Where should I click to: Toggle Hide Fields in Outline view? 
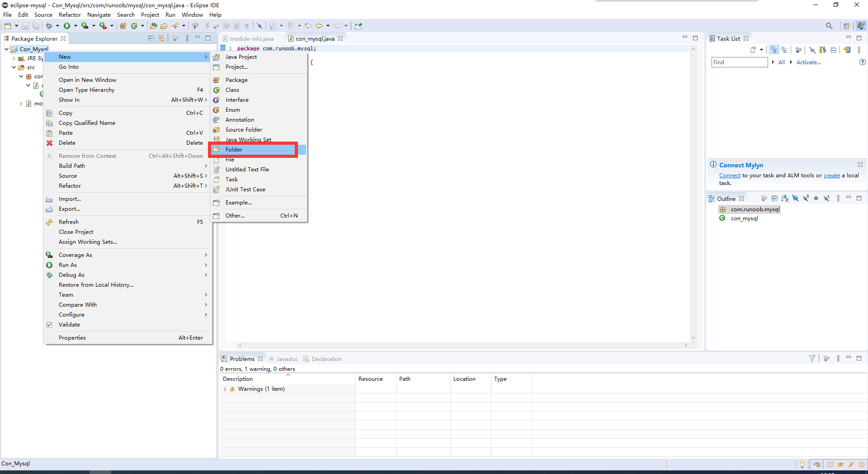click(795, 199)
